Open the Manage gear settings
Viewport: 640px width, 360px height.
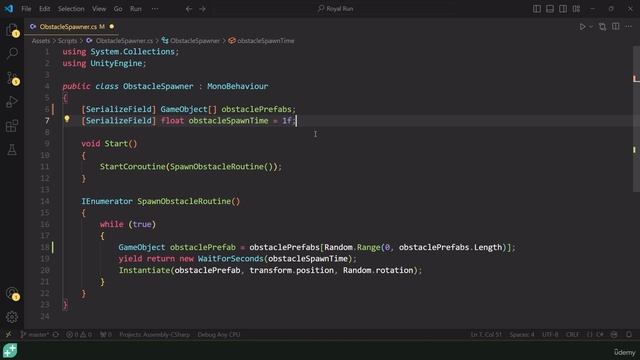(12, 317)
